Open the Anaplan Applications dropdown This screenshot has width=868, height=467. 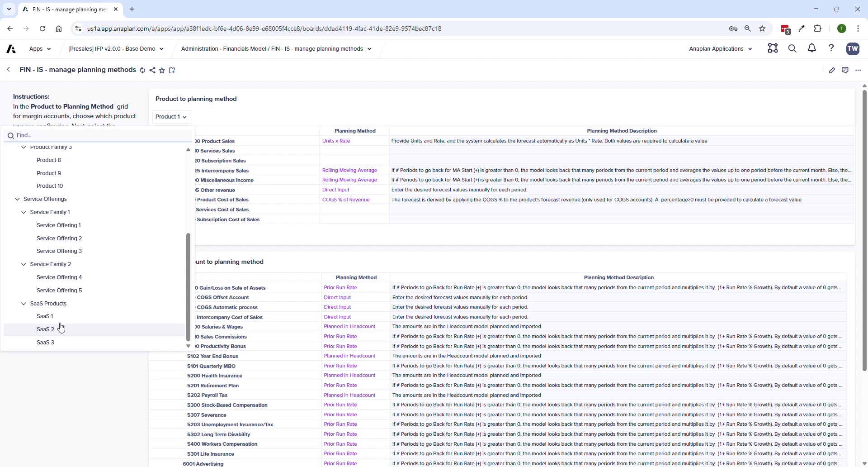(720, 48)
